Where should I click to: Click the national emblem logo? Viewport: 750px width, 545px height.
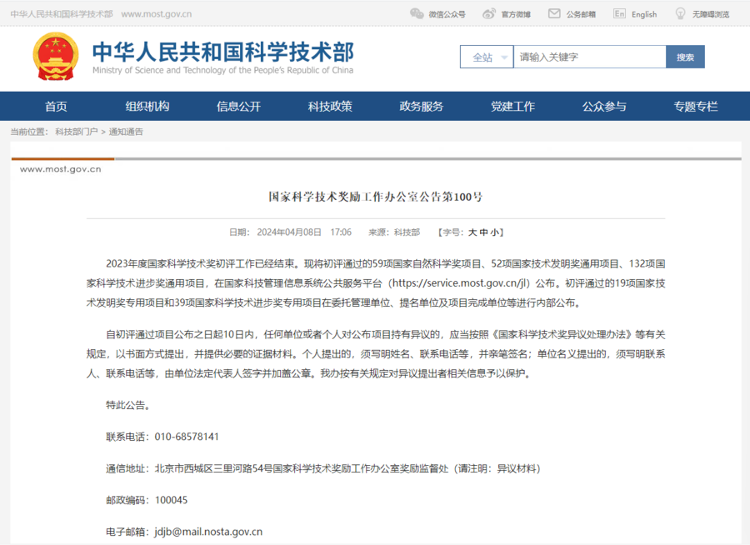[x=55, y=56]
